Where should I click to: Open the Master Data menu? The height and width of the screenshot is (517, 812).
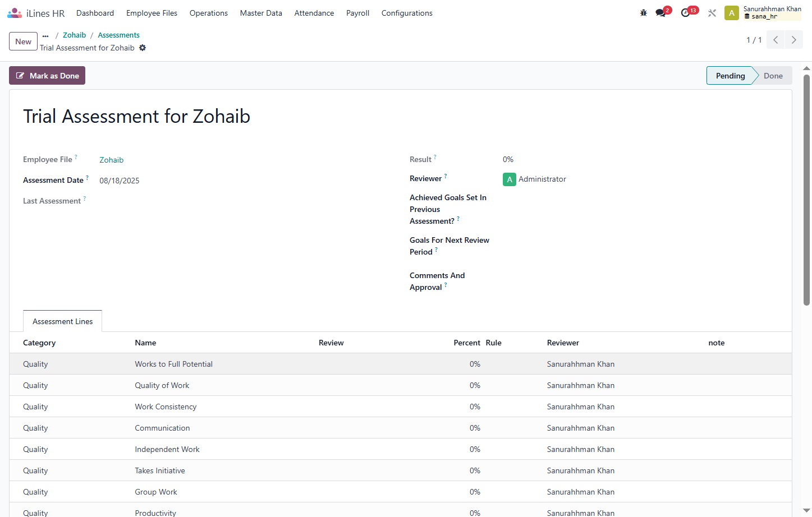pos(261,13)
